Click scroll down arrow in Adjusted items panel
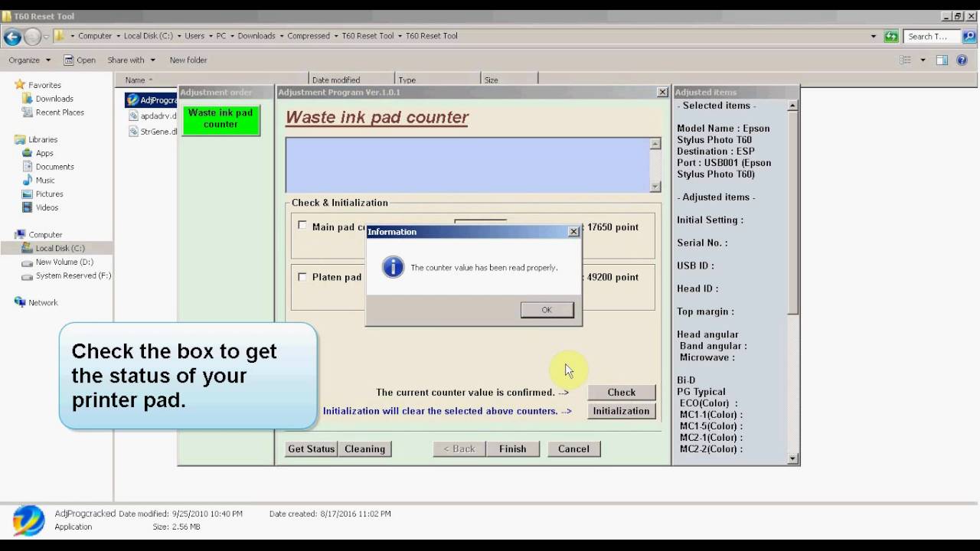The width and height of the screenshot is (980, 551). tap(792, 458)
